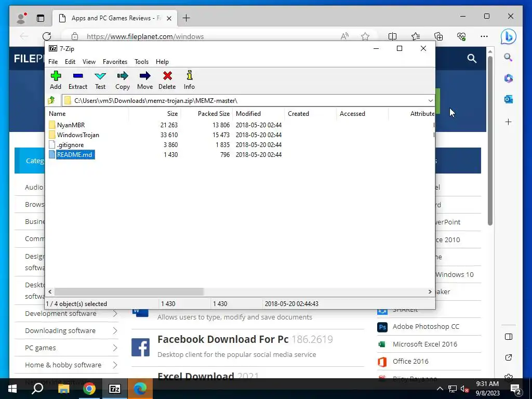The image size is (532, 399).
Task: Open the Windows Start menu
Action: pos(12,389)
